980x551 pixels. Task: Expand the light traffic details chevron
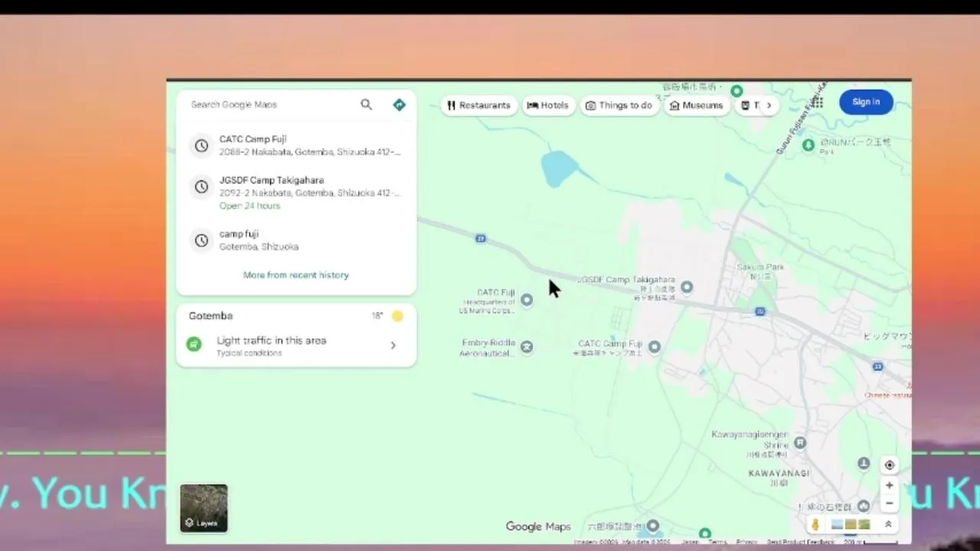coord(393,345)
